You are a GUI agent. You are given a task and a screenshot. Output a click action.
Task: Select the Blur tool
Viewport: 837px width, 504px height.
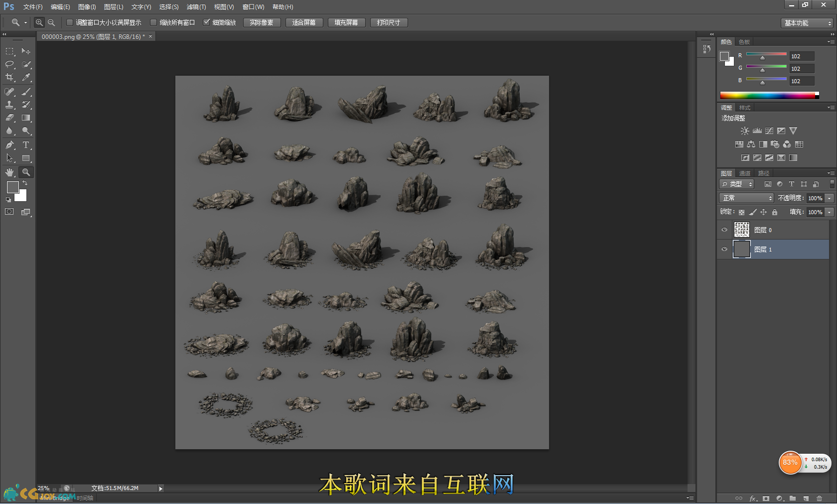coord(9,131)
